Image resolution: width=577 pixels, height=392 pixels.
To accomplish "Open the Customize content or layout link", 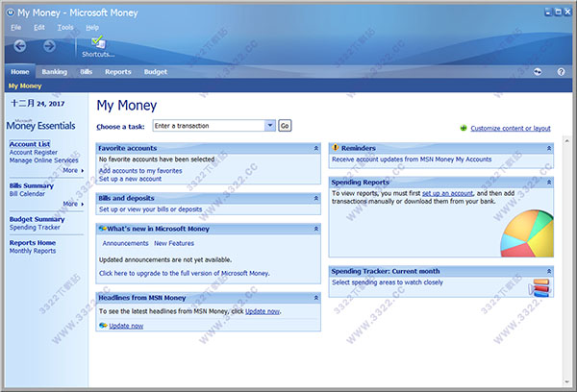I will [x=511, y=129].
